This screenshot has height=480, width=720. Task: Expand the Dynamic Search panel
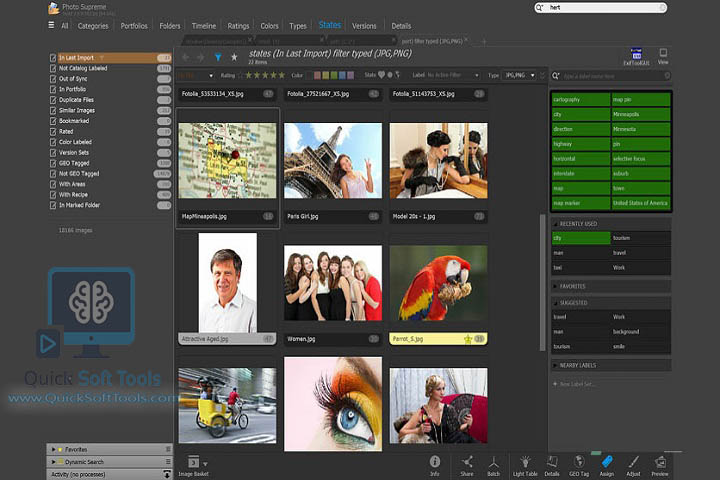click(x=54, y=462)
